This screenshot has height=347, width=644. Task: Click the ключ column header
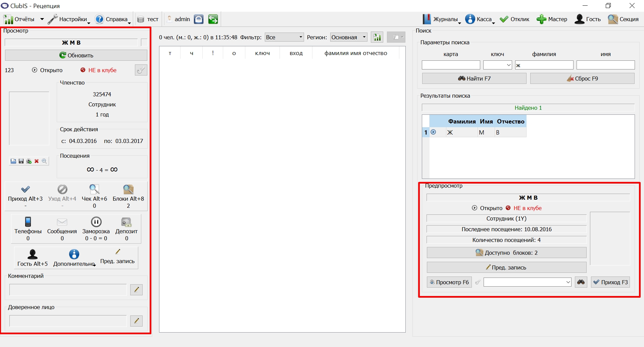tap(262, 53)
